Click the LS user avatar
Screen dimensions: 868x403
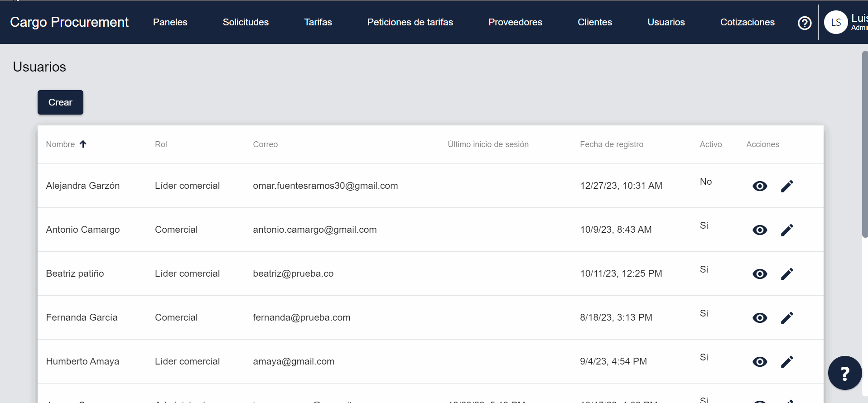pos(835,22)
